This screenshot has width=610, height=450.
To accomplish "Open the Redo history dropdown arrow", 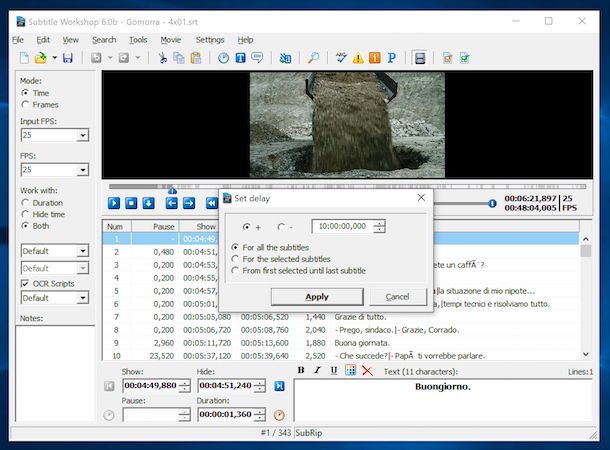I will pyautogui.click(x=138, y=58).
